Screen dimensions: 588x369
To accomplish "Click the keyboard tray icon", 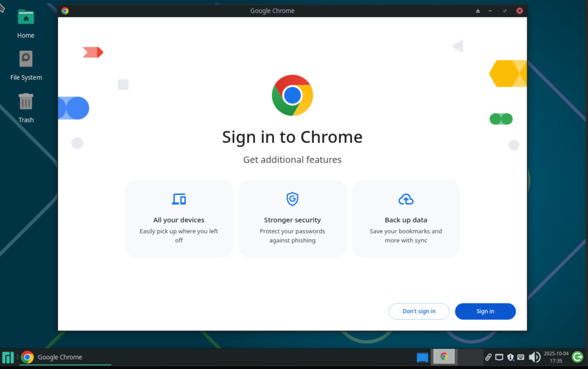I will point(520,358).
